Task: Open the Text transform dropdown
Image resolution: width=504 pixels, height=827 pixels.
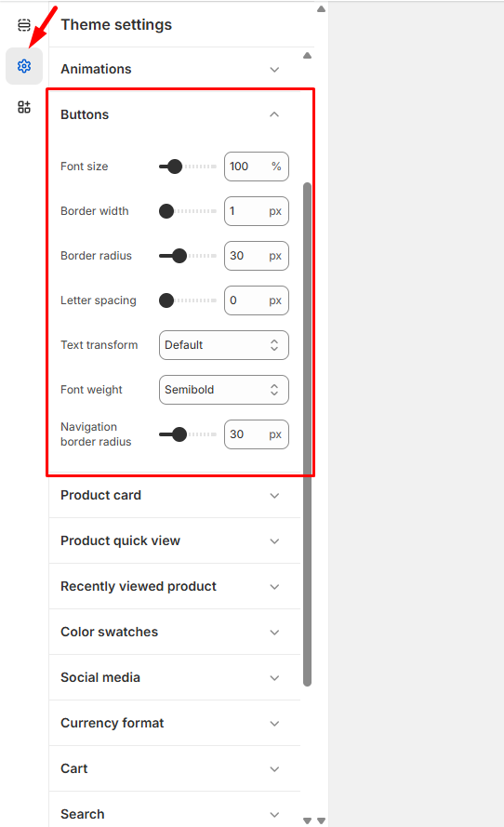Action: coord(224,345)
